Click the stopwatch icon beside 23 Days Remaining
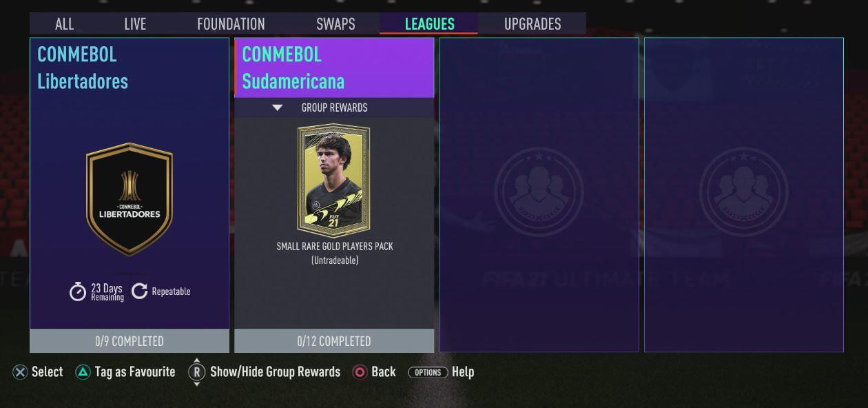 (x=78, y=292)
